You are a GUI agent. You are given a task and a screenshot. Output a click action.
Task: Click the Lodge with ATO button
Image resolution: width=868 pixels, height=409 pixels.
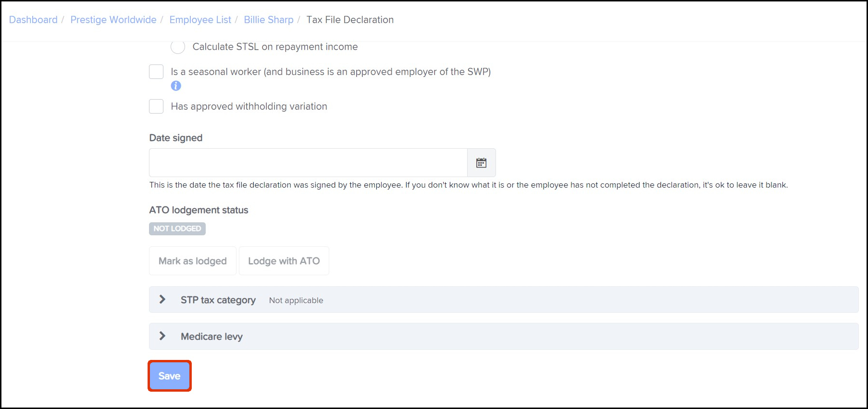click(x=284, y=261)
